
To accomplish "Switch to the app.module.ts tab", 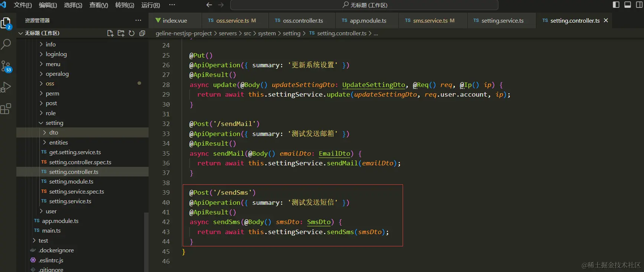I will pos(367,20).
